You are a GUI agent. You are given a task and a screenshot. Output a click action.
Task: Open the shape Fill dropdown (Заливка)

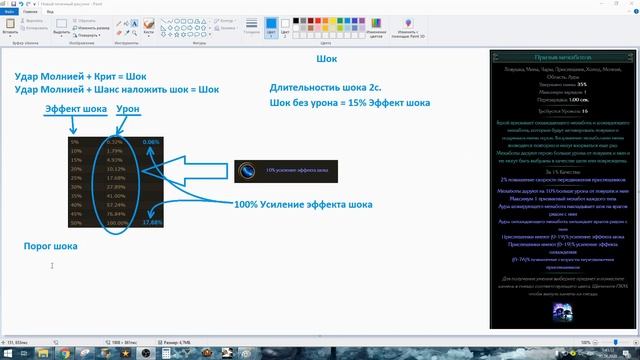tap(225, 28)
